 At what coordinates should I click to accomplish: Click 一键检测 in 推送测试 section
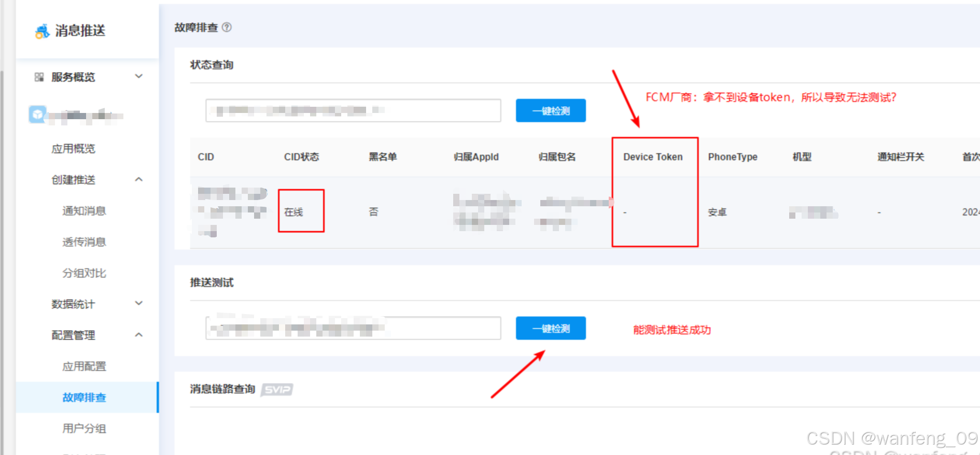[551, 328]
